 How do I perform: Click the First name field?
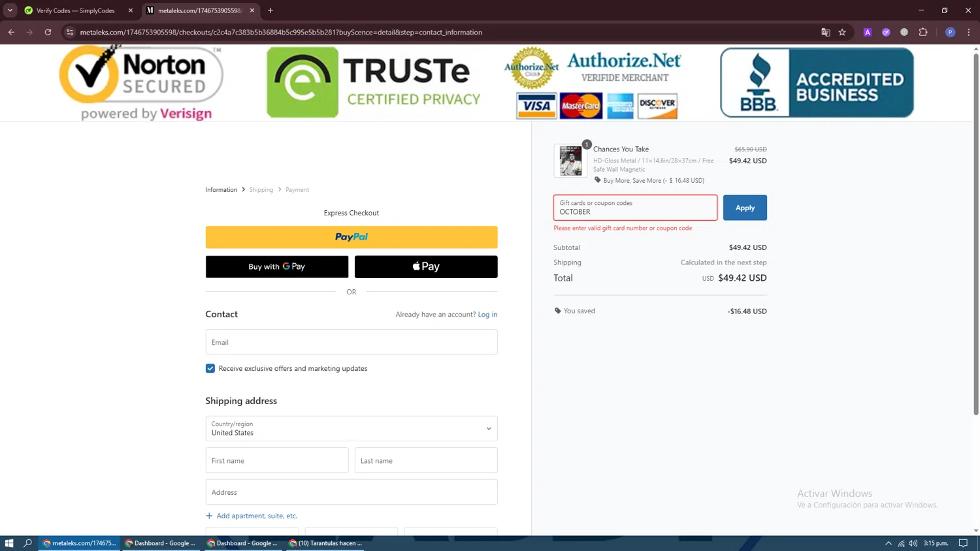(x=277, y=460)
